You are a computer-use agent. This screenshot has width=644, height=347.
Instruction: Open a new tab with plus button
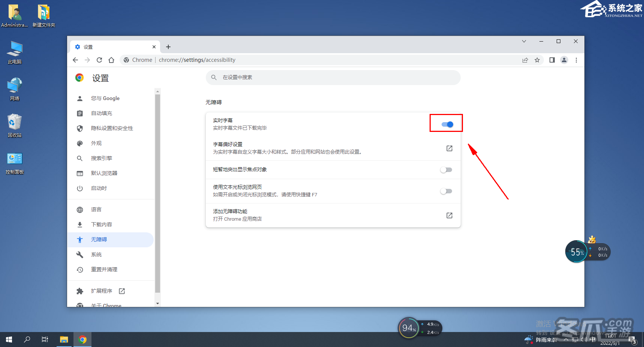[x=168, y=47]
